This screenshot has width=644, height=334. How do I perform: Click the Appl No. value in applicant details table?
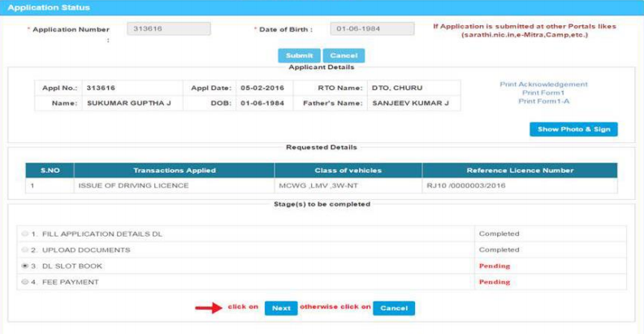pyautogui.click(x=101, y=88)
